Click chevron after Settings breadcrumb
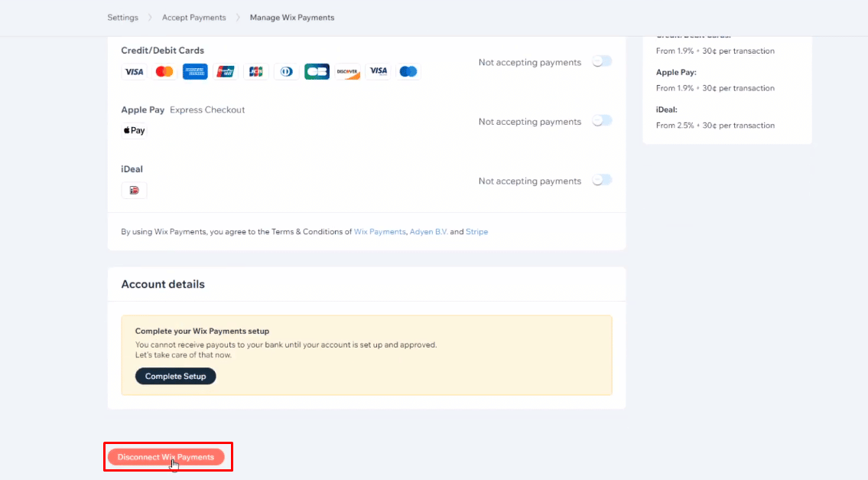 click(x=150, y=18)
